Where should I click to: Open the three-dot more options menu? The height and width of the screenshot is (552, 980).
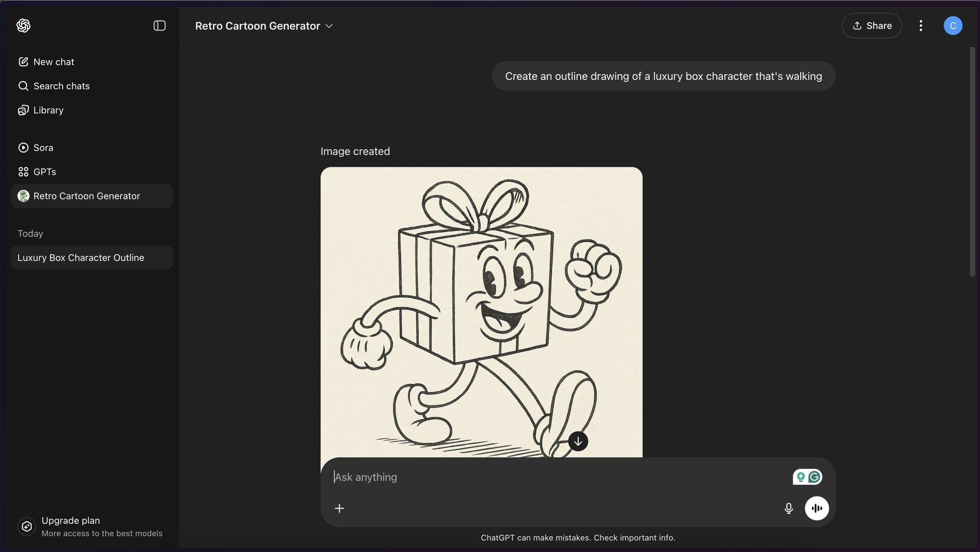(x=921, y=25)
